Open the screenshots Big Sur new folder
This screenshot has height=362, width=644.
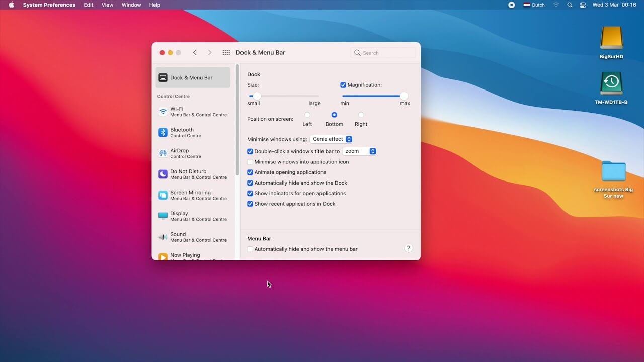point(613,171)
